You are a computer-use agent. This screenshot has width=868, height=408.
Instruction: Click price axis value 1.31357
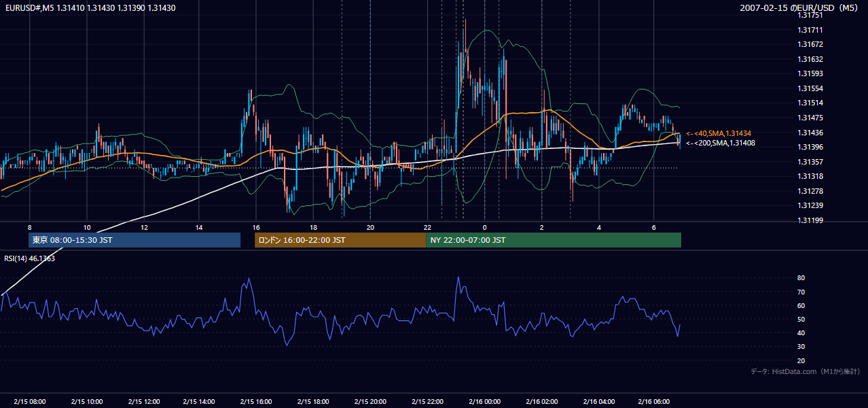[x=810, y=162]
